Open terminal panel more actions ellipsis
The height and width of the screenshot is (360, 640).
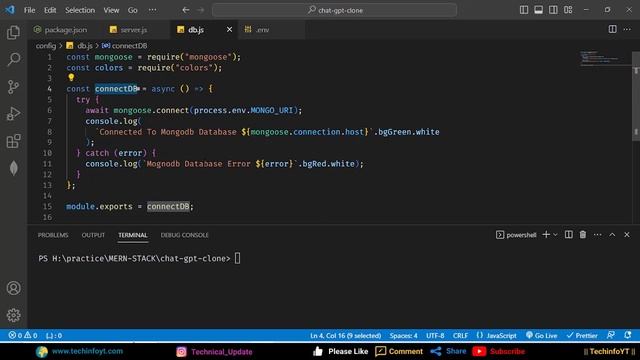point(598,235)
